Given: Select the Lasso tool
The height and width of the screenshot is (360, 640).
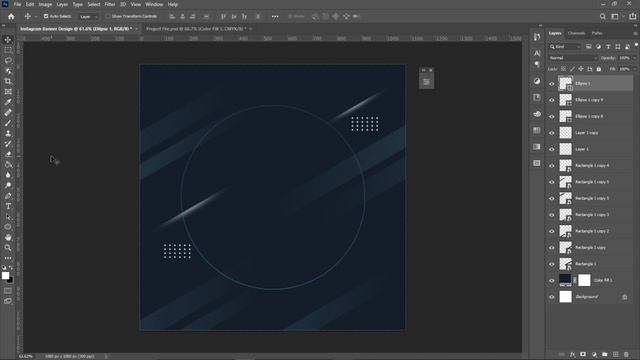Looking at the screenshot, I should coord(8,60).
